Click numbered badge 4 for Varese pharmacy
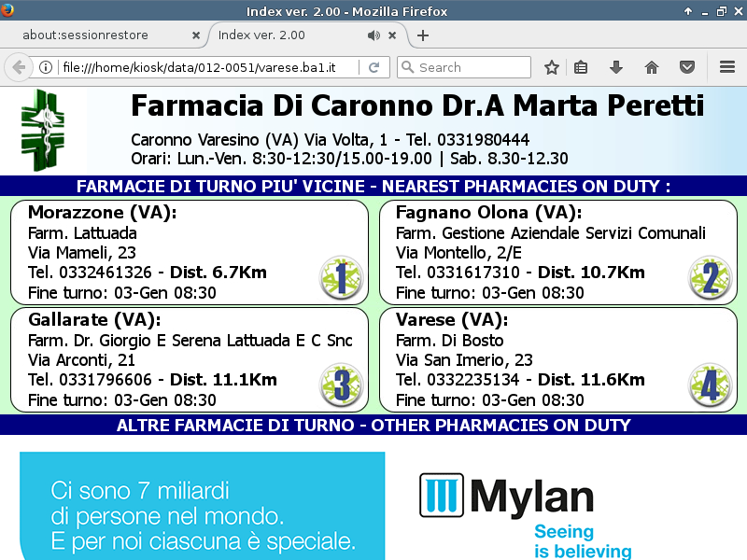 [710, 384]
